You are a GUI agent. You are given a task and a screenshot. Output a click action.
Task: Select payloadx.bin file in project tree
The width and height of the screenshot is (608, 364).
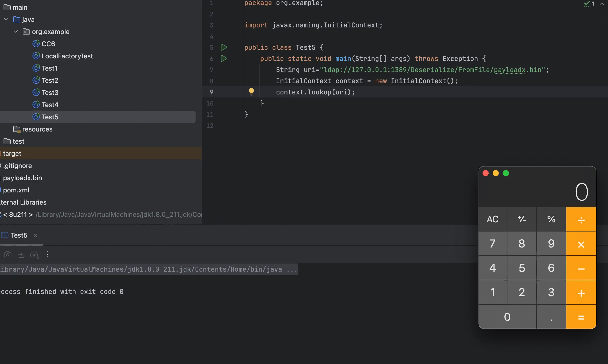click(22, 178)
